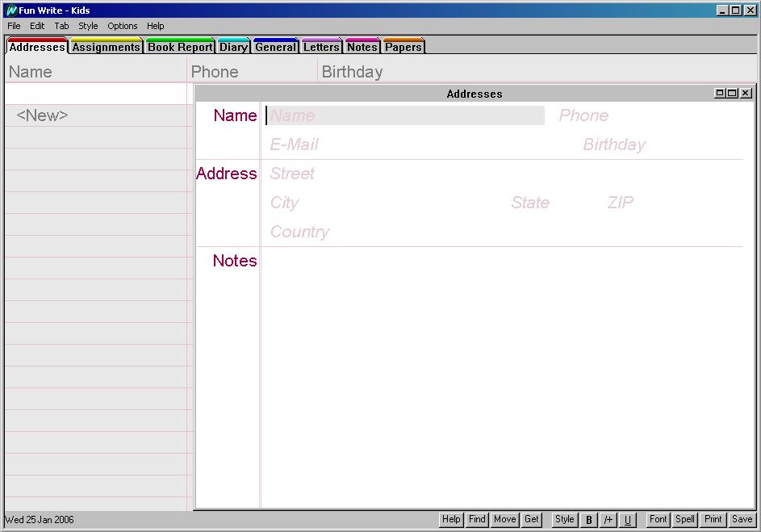Go to the General tab

coord(275,46)
